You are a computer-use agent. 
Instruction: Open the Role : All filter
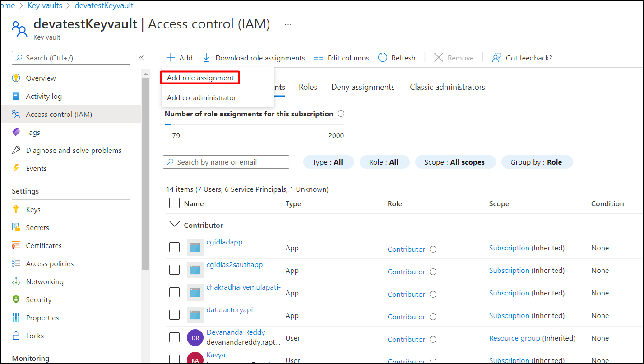(384, 162)
